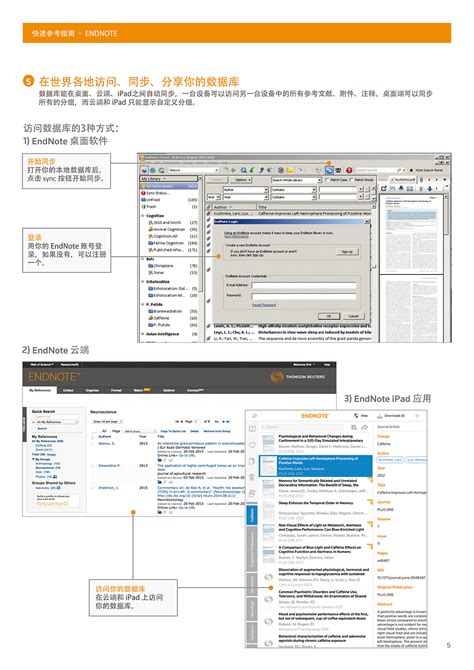Screen dimensions: 474x670
Task: Open the Options tab in EndNote web
Action: [169, 390]
